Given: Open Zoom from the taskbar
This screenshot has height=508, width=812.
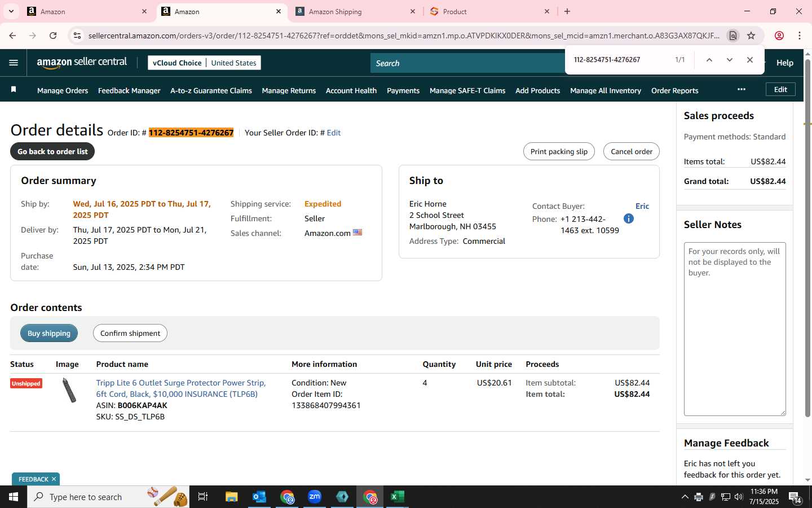Looking at the screenshot, I should tap(315, 497).
